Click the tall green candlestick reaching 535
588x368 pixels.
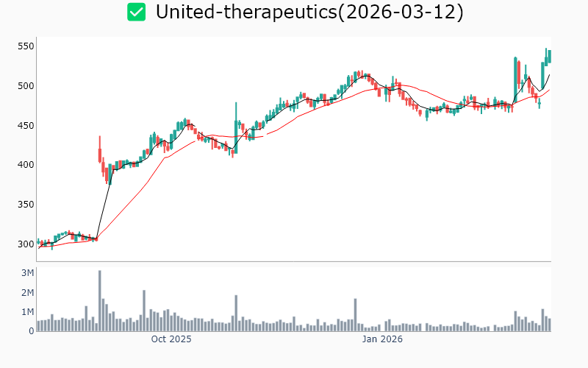click(515, 74)
